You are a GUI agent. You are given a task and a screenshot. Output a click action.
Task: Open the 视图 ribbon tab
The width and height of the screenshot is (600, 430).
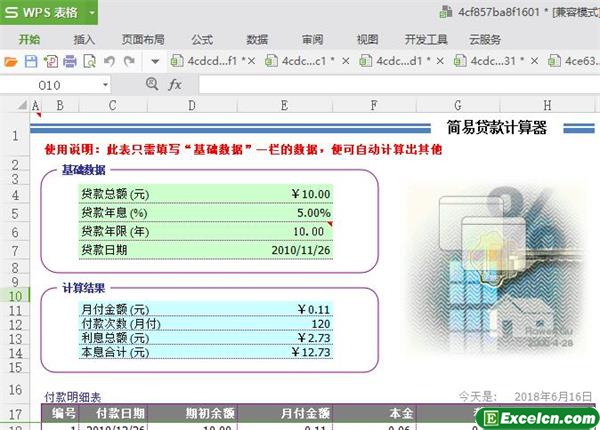coord(367,39)
